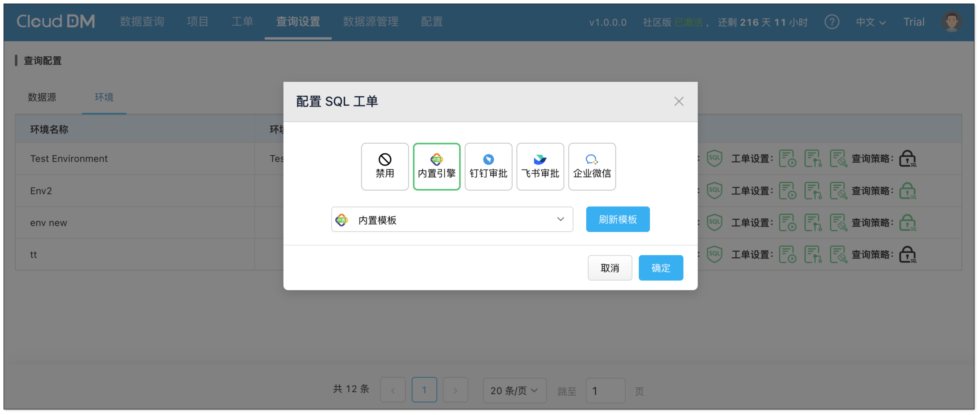Click the 刷新模板 refresh button

pyautogui.click(x=617, y=219)
